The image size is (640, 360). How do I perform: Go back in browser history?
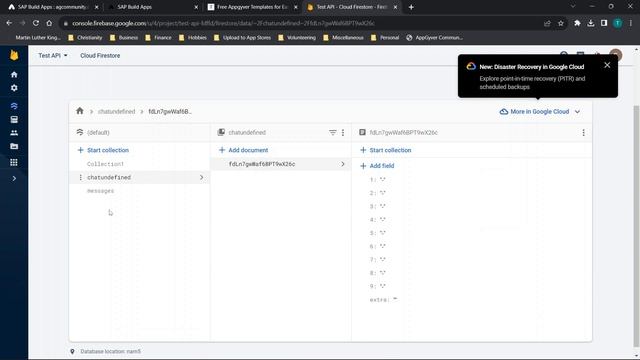click(x=9, y=23)
